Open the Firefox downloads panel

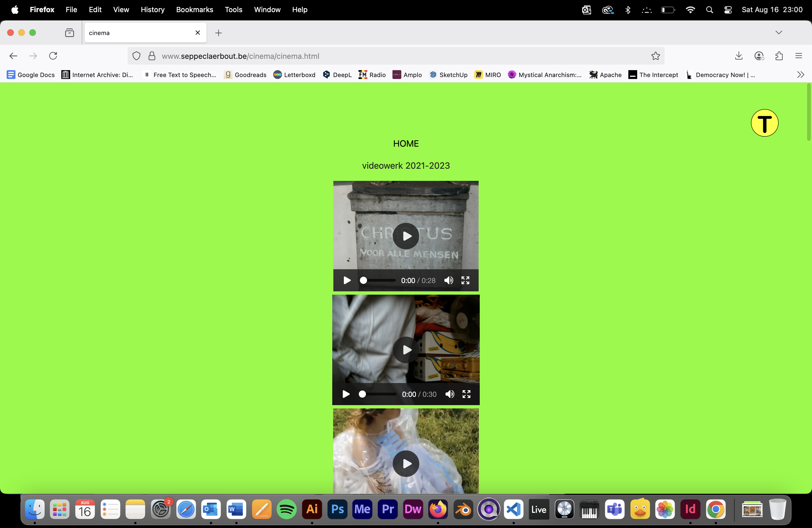(739, 56)
